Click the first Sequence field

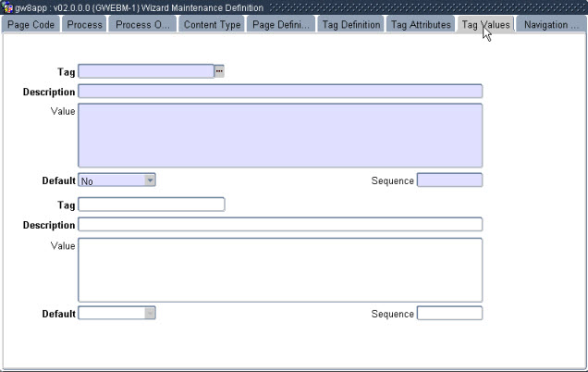coord(449,180)
